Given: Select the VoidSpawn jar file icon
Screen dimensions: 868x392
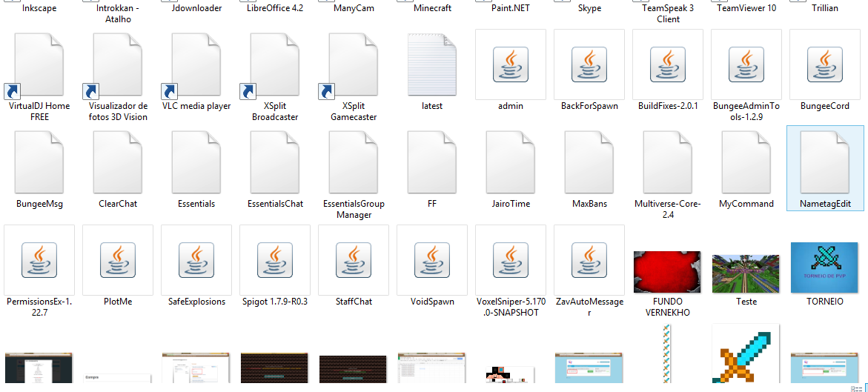Looking at the screenshot, I should [432, 260].
